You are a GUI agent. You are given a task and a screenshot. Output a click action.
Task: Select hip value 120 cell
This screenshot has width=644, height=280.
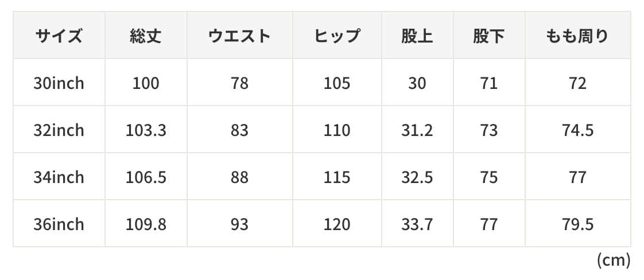[x=337, y=224]
